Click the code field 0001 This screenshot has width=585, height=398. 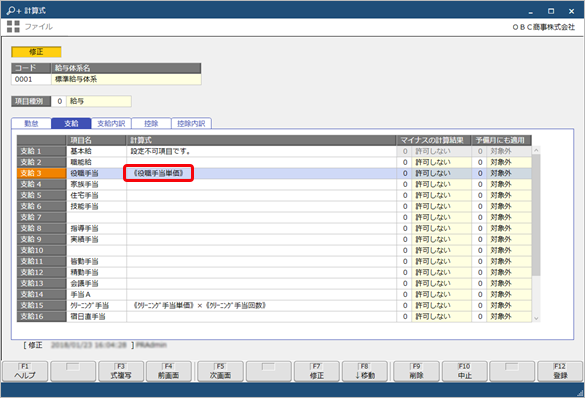[31, 79]
